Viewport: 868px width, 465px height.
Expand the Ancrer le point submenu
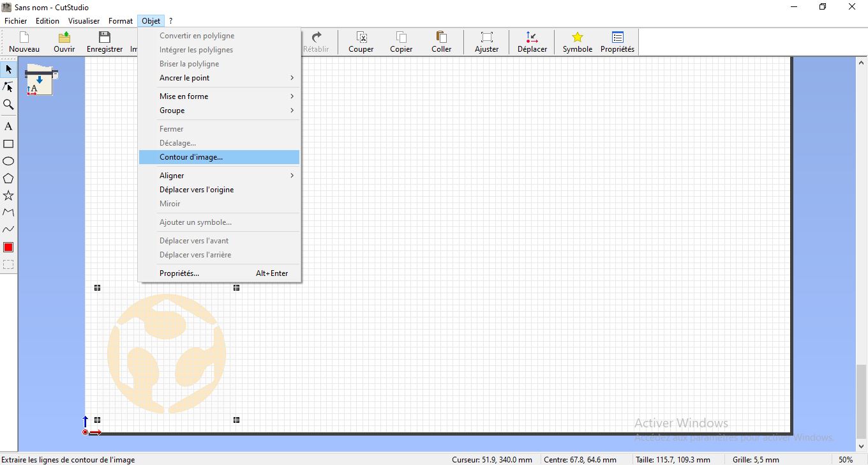coord(219,78)
